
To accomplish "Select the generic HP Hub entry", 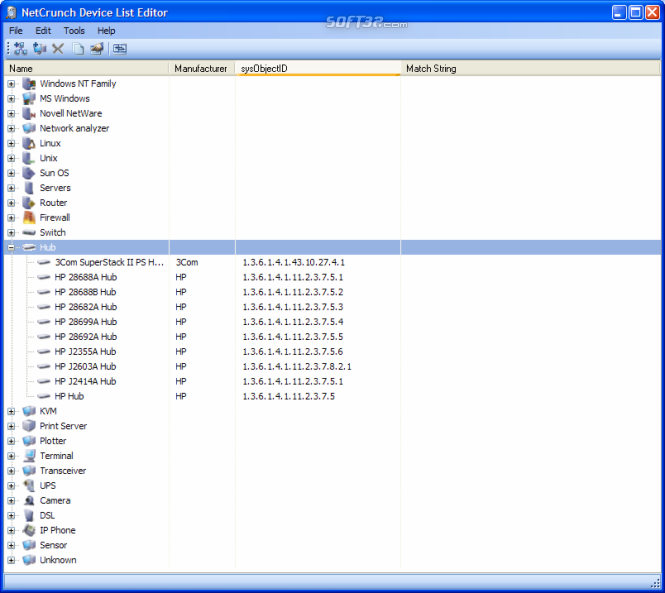I will (x=69, y=396).
